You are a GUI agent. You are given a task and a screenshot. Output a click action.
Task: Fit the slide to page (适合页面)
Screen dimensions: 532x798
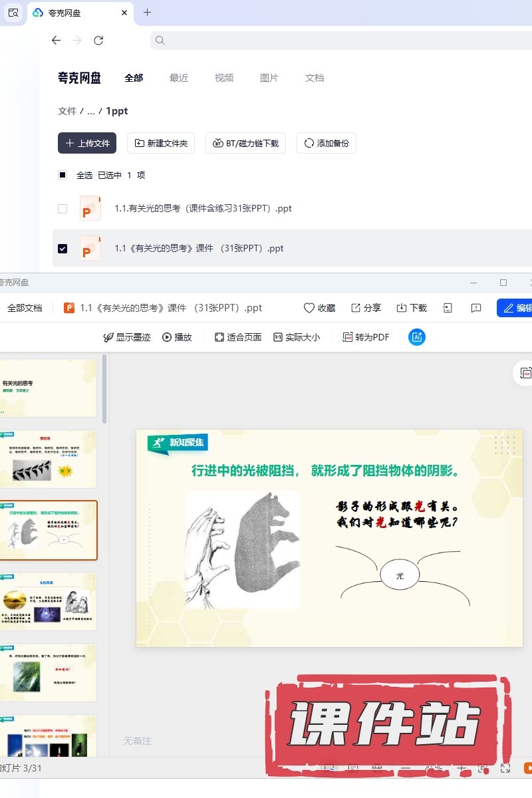click(x=238, y=337)
